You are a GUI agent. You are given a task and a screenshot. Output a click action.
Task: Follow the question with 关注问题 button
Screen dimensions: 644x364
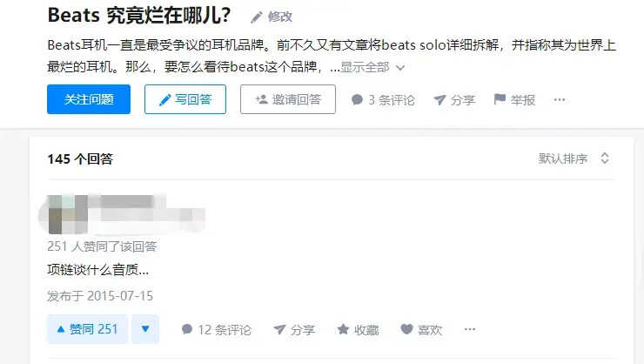click(89, 99)
